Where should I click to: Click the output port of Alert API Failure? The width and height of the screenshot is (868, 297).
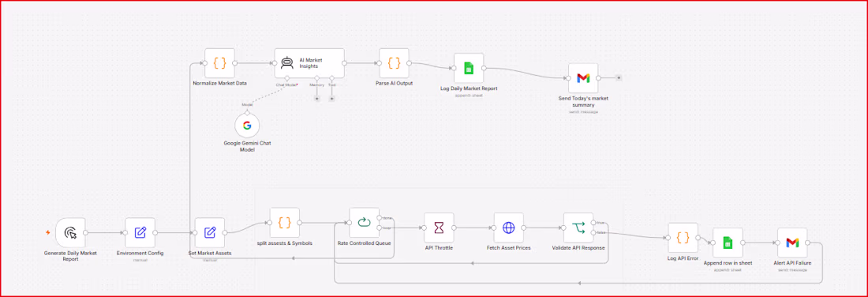807,242
